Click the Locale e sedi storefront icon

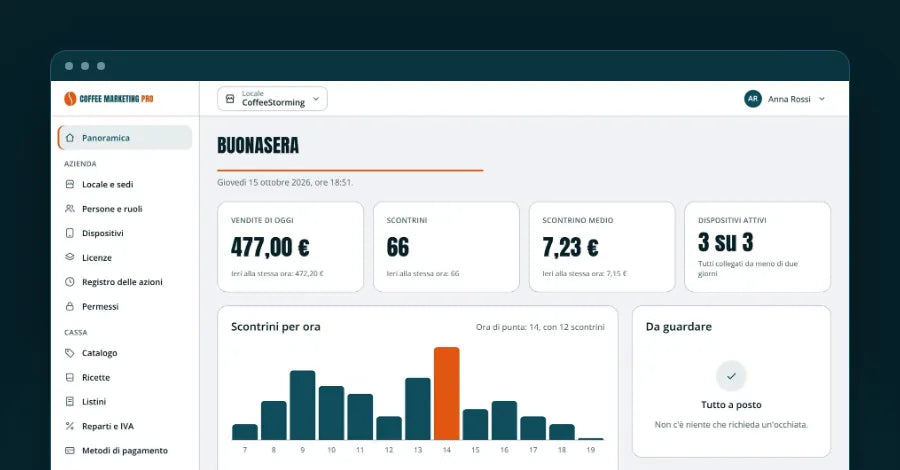pyautogui.click(x=70, y=184)
